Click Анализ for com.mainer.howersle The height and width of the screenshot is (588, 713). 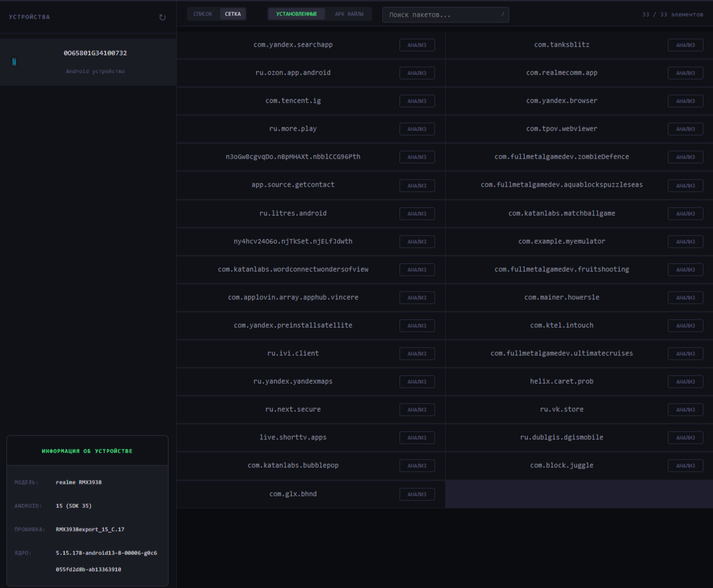685,298
